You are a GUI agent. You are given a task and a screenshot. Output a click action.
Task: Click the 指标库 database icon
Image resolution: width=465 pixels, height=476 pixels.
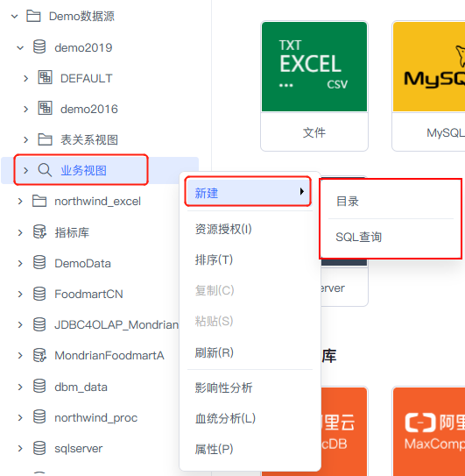39,232
